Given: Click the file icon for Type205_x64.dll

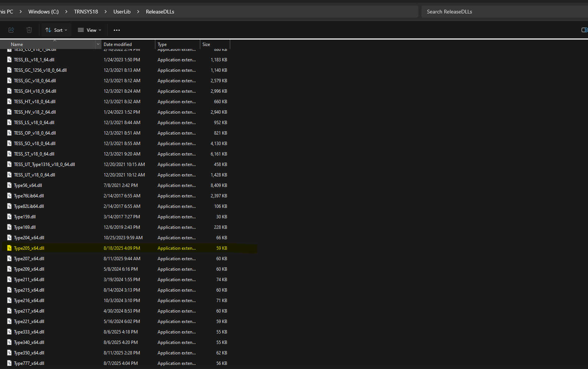Looking at the screenshot, I should point(9,248).
